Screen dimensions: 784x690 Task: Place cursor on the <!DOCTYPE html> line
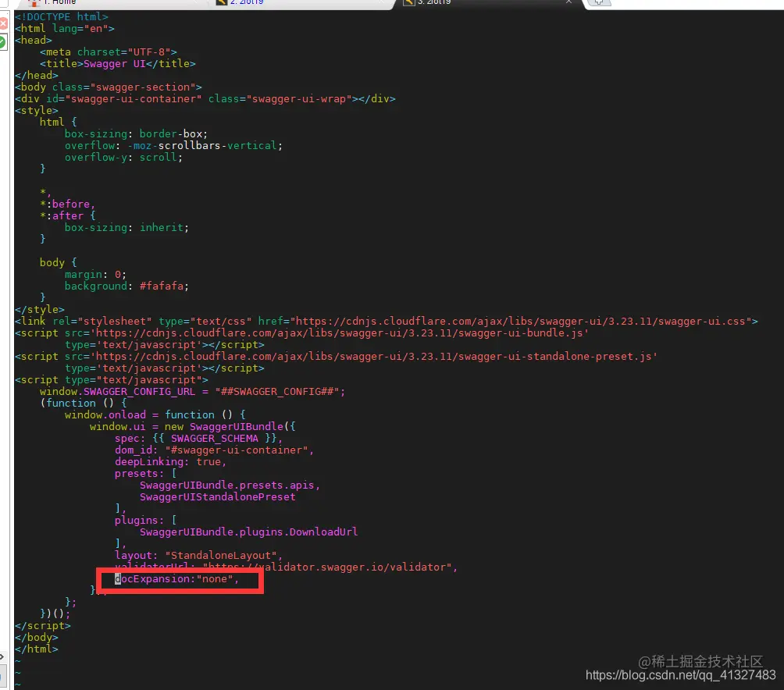pyautogui.click(x=62, y=17)
